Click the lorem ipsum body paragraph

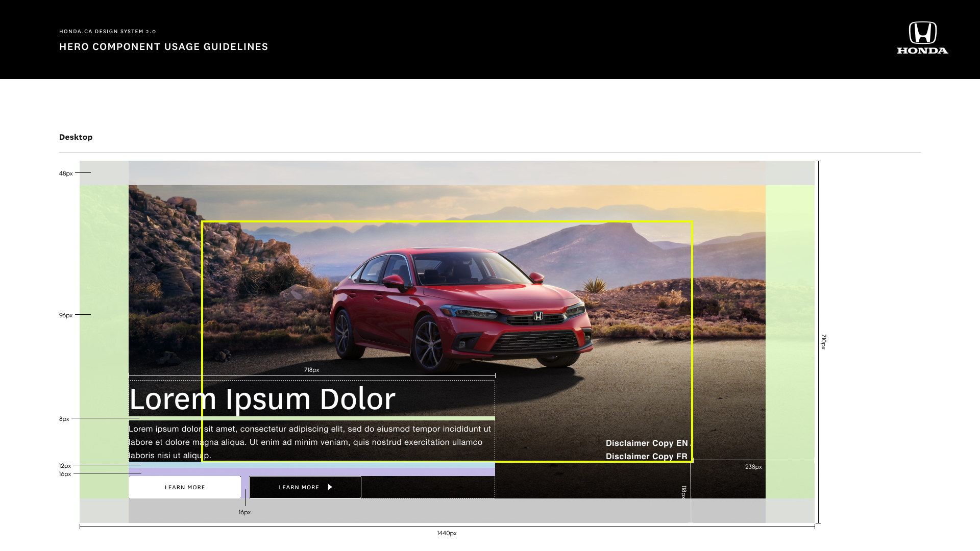click(310, 442)
